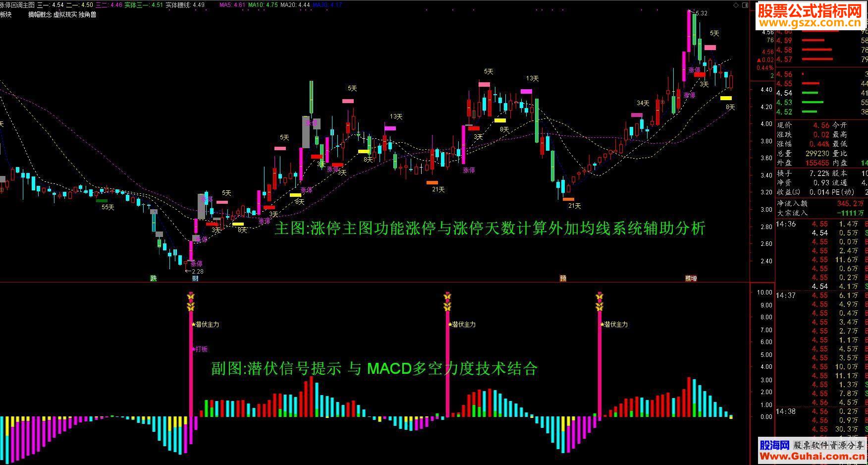
Task: Click the 2.28 low price label
Action: click(x=197, y=271)
